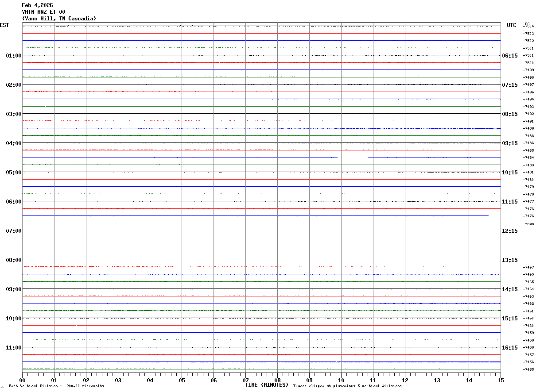The image size is (536, 392).
Task: Click the 07 minute tick on bottom axis
Action: coord(245,380)
